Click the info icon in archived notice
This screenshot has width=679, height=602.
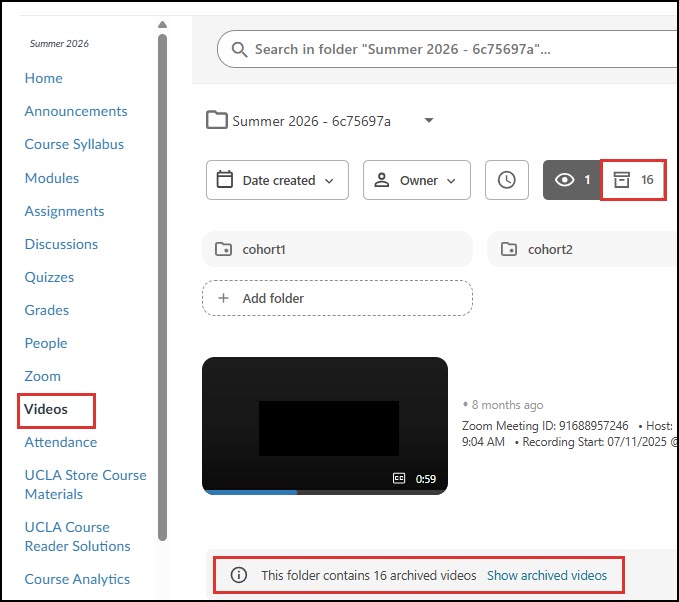pyautogui.click(x=239, y=575)
